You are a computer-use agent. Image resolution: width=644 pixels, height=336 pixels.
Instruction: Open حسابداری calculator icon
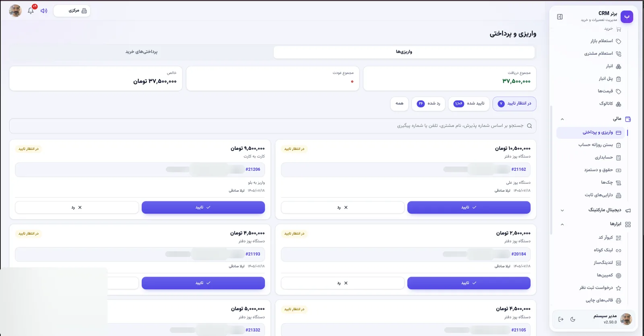(618, 158)
